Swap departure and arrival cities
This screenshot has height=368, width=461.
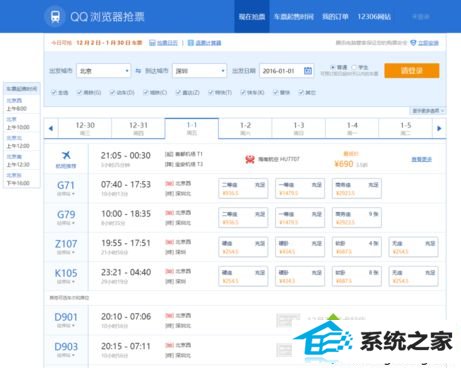[x=138, y=71]
